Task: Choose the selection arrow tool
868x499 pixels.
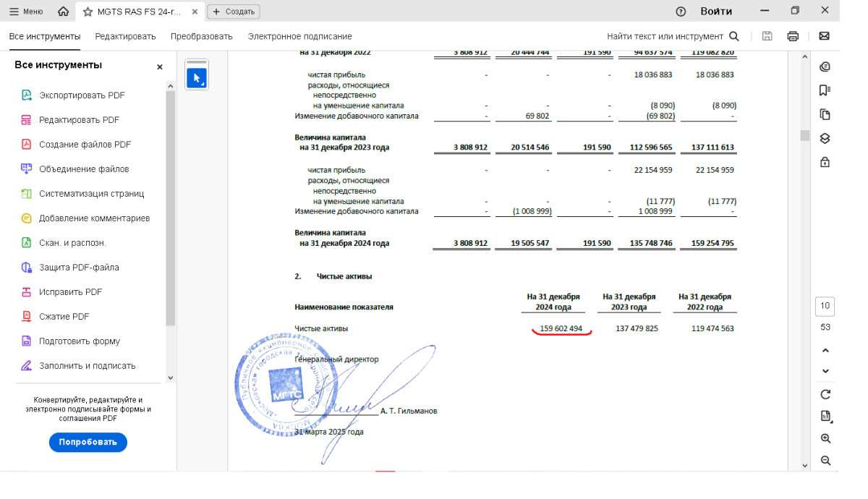Action: (x=197, y=78)
